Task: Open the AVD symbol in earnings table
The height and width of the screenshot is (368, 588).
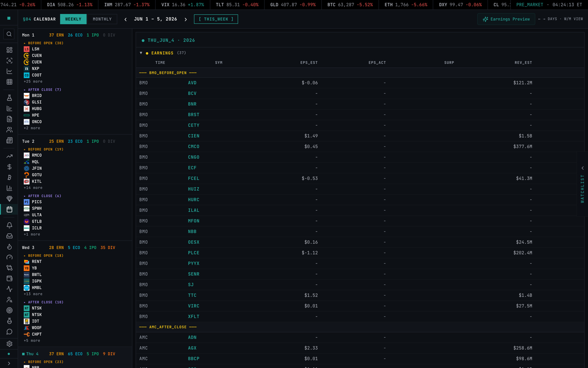Action: click(192, 83)
